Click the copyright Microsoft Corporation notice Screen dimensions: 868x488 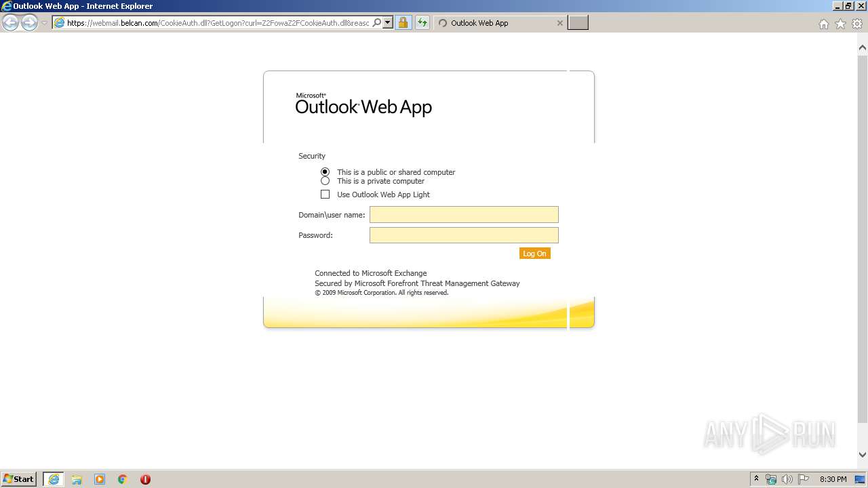coord(382,293)
